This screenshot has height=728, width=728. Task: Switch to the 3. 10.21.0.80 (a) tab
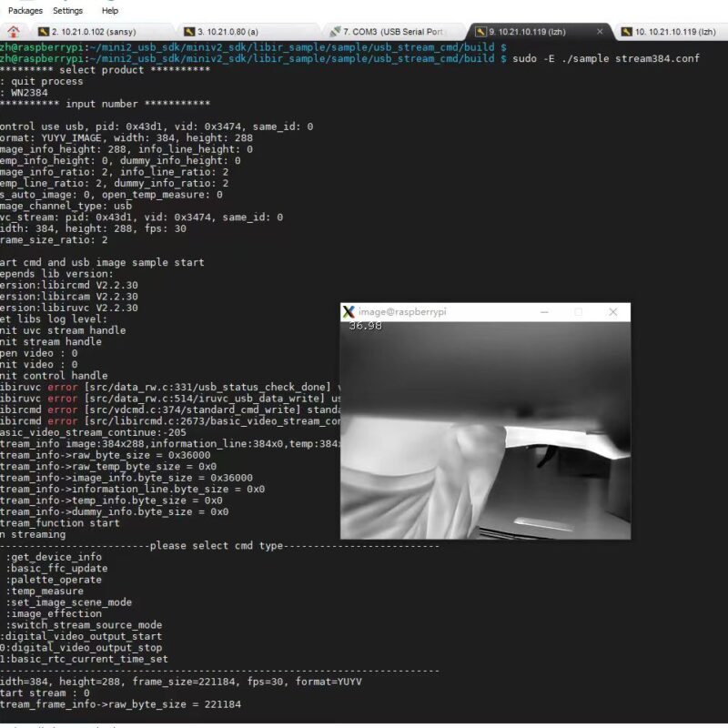point(227,32)
